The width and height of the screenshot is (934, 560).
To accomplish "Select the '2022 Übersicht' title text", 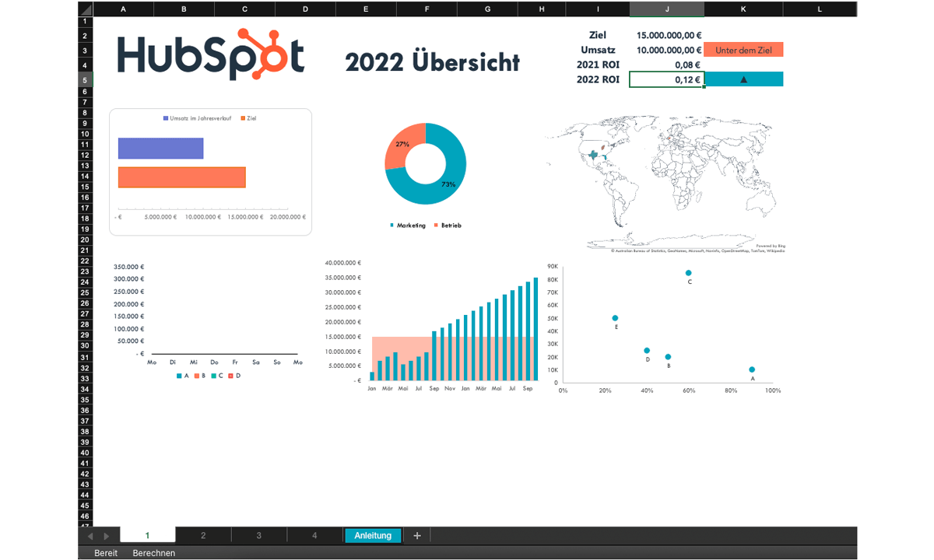I will (x=433, y=62).
